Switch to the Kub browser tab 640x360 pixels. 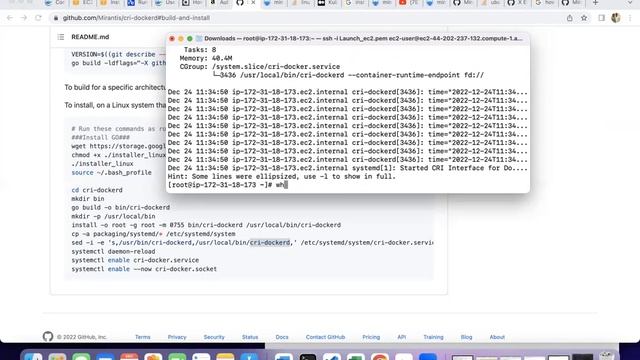point(328,3)
